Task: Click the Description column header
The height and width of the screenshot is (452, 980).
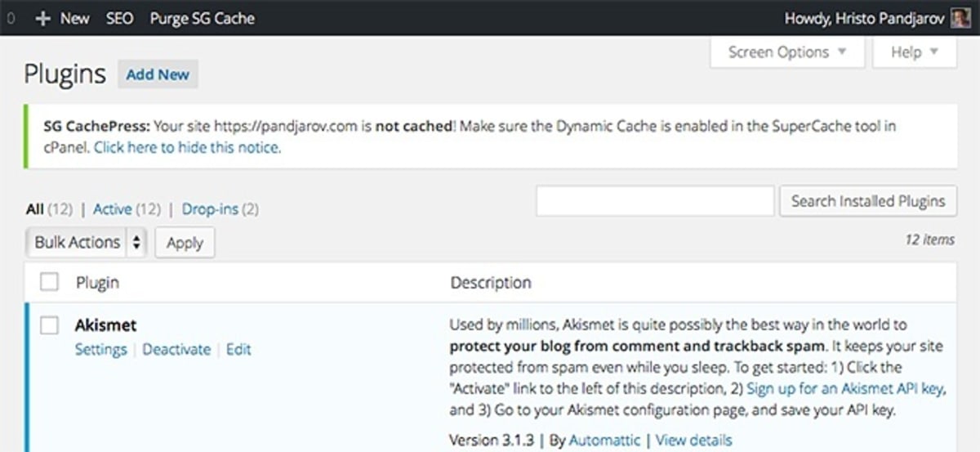Action: pos(491,283)
